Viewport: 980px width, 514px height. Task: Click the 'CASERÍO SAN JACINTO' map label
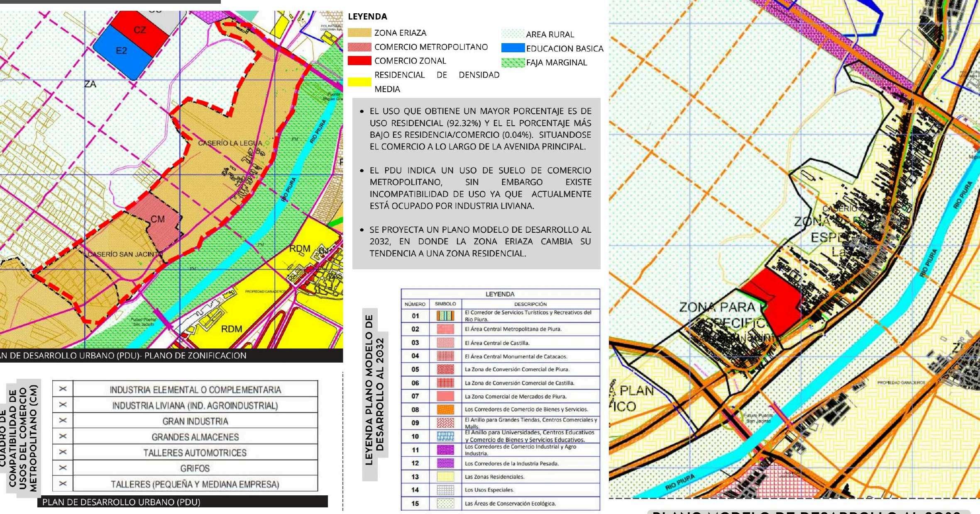click(125, 254)
